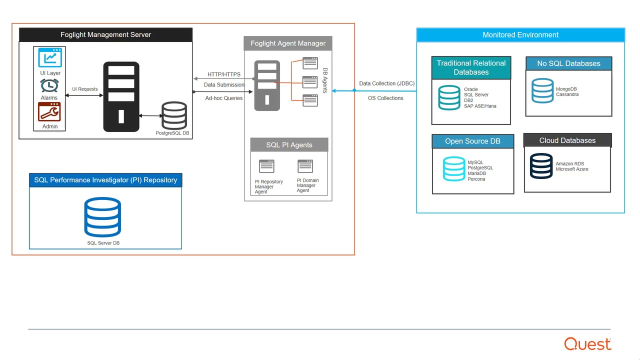This screenshot has height=360, width=640.
Task: Click the Open Source DB header
Action: coord(473,141)
